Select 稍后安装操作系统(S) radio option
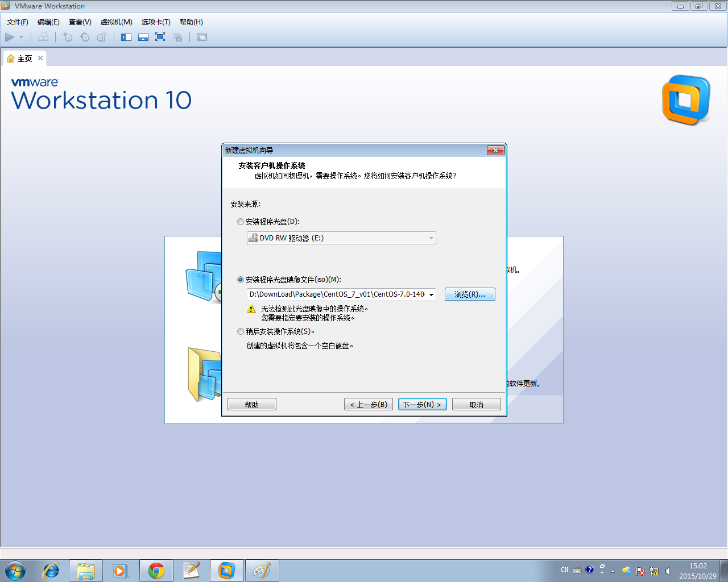This screenshot has height=582, width=728. [241, 331]
